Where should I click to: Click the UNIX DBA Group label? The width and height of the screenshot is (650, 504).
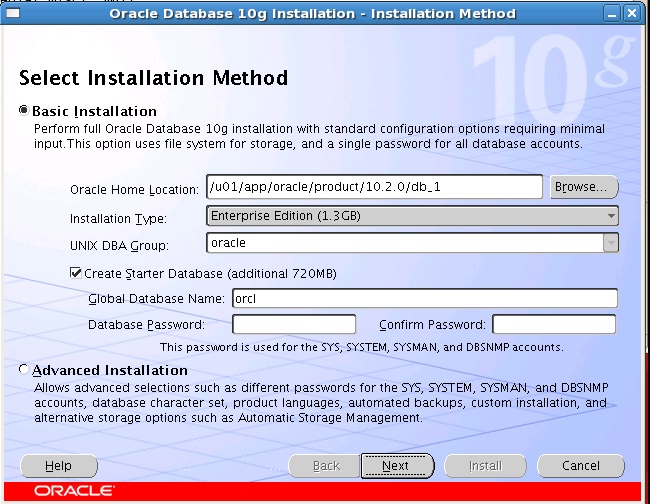[x=119, y=246]
